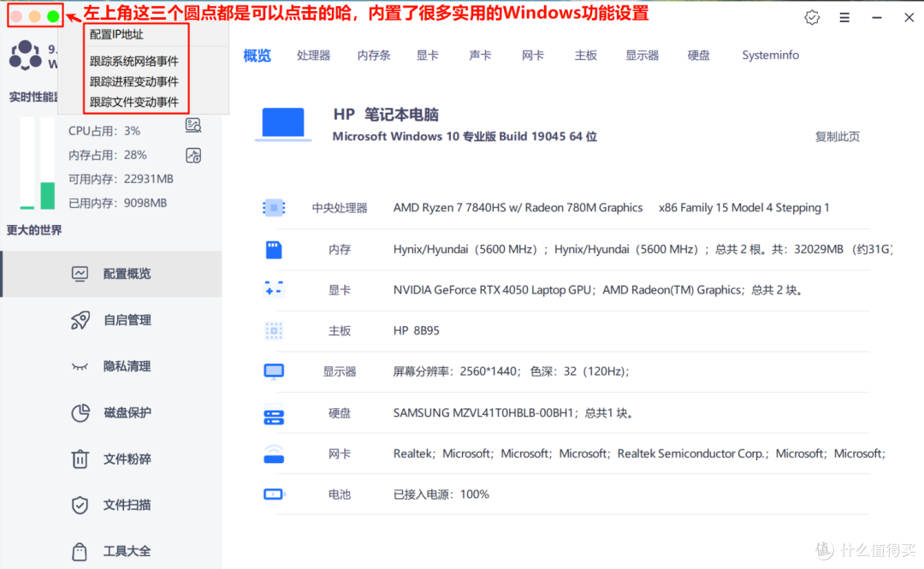The width and height of the screenshot is (924, 569).
Task: Switch to the 概览 tab
Action: click(x=257, y=56)
